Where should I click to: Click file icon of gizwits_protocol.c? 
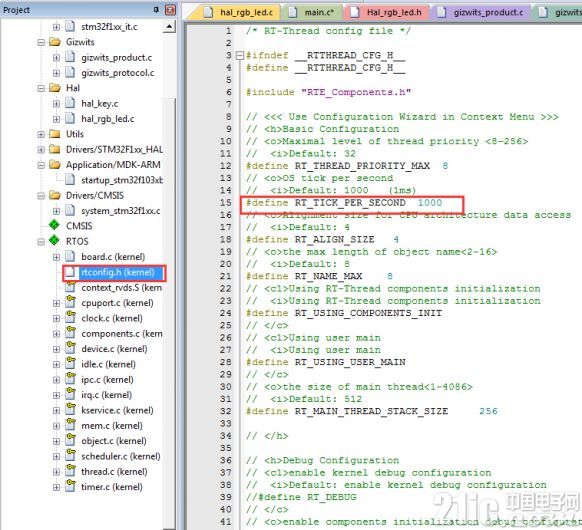[x=70, y=72]
